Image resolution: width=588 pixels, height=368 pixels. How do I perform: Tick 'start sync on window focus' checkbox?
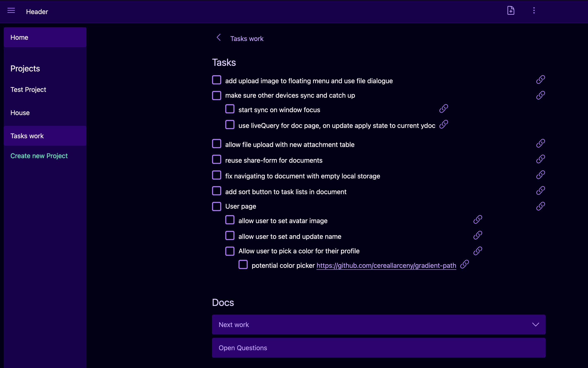click(230, 109)
